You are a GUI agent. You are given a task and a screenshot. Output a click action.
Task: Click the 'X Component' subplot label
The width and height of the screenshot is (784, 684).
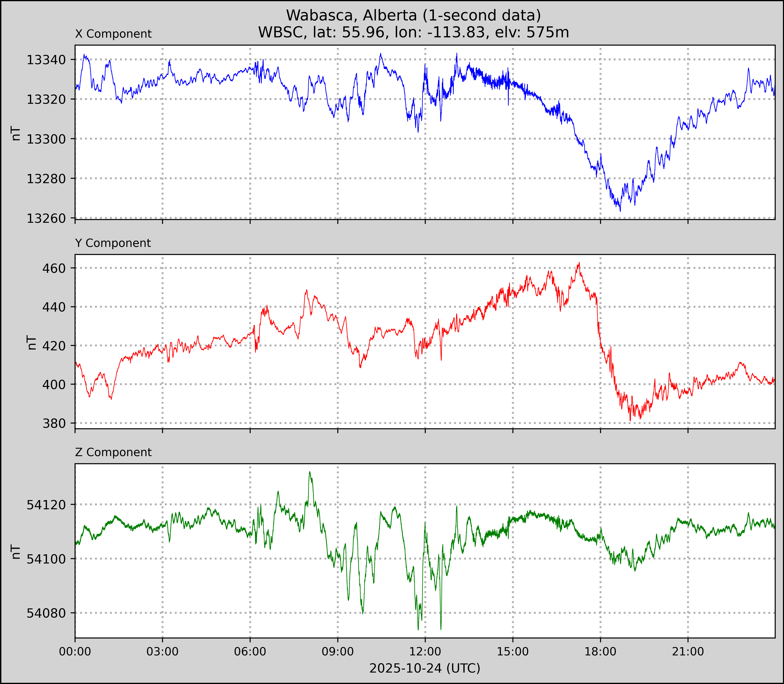point(113,34)
